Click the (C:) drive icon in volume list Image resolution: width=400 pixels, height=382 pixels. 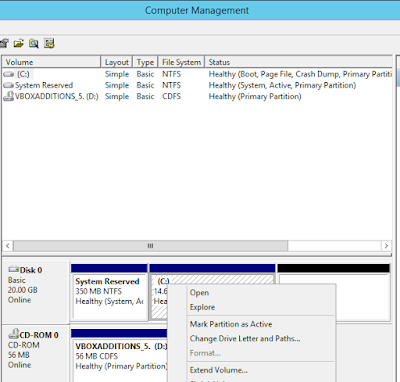coord(9,74)
